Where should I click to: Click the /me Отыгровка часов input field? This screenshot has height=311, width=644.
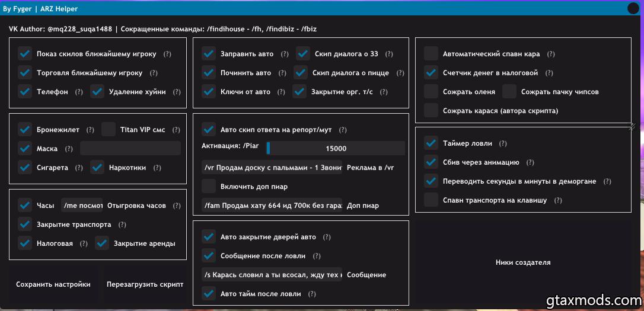pyautogui.click(x=82, y=206)
